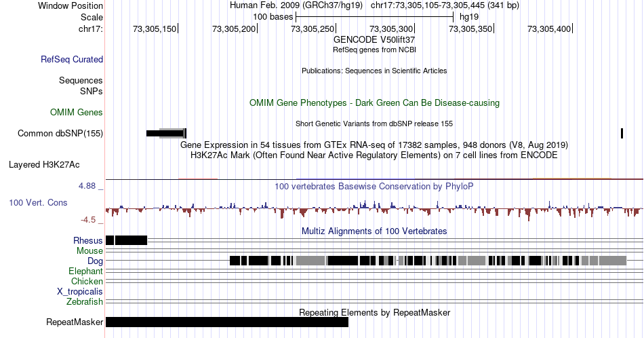644x338 pixels.
Task: Click the H3K27Ac Mark ENCODE title
Action: coord(374,155)
